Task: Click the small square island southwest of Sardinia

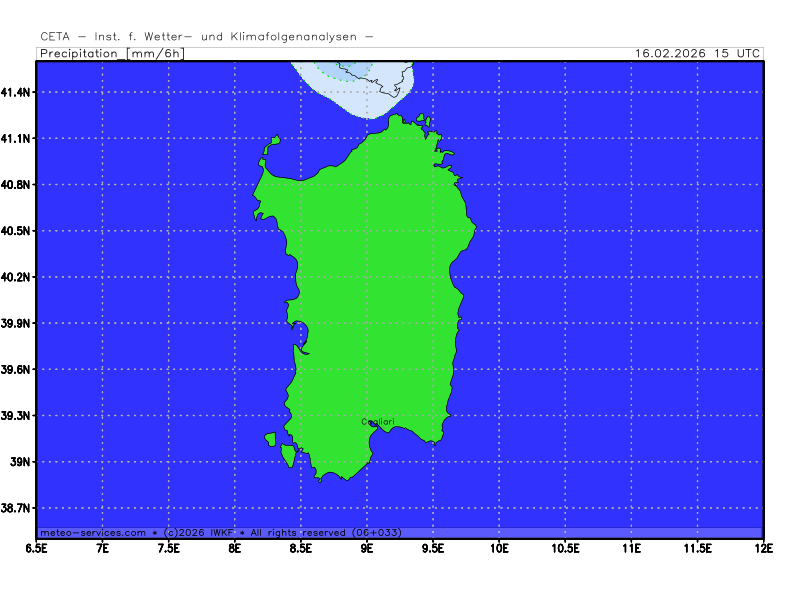Action: (x=270, y=439)
